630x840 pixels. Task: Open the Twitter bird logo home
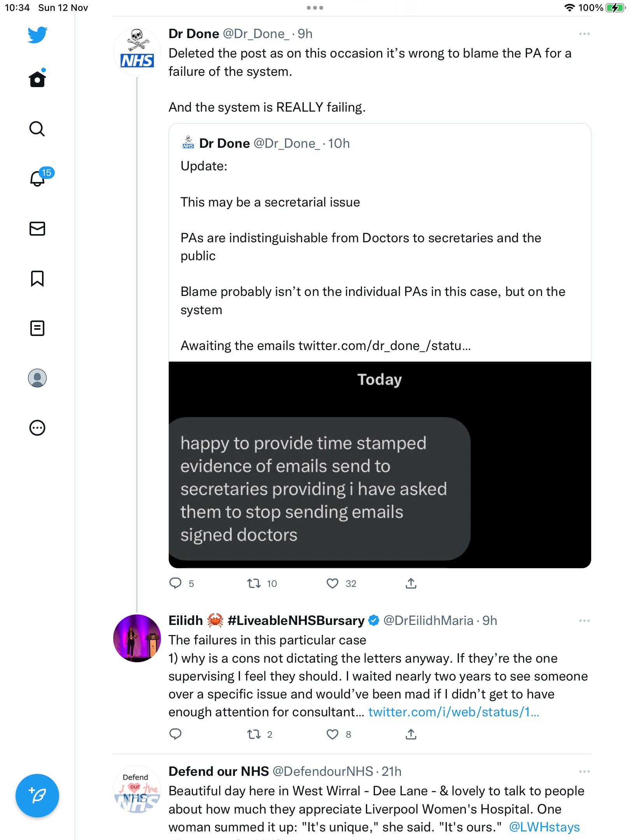37,35
